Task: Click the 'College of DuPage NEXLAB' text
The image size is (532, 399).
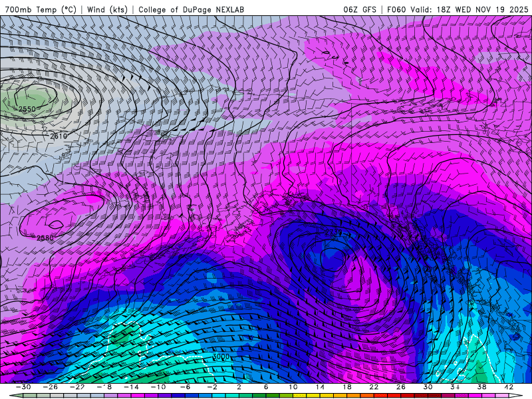Action: tap(191, 10)
